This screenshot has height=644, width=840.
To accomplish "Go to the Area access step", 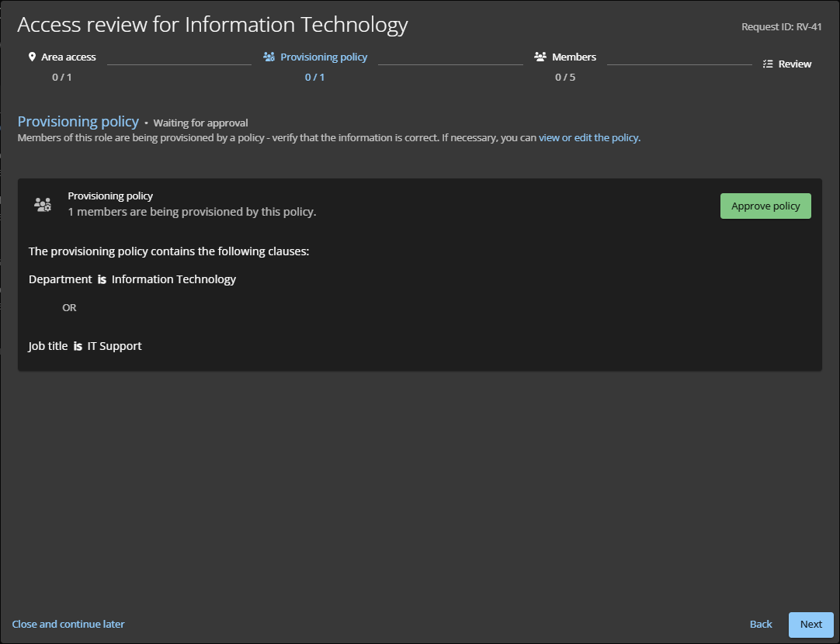I will (68, 57).
